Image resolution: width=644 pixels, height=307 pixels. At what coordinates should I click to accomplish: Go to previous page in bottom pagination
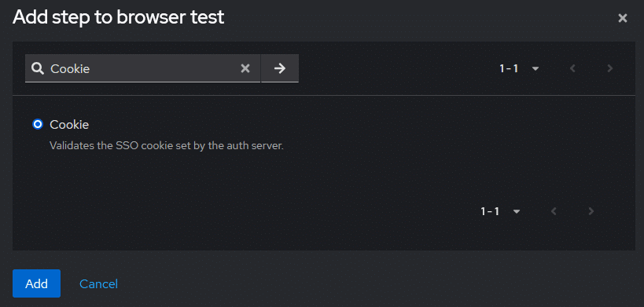pyautogui.click(x=554, y=211)
